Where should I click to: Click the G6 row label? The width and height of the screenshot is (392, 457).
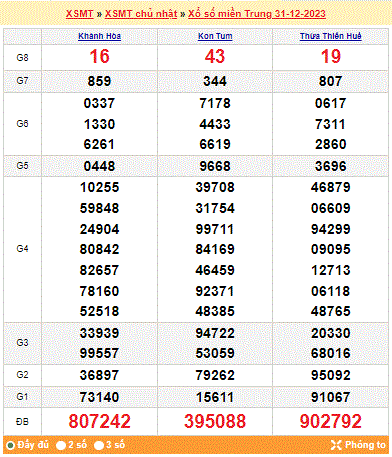pos(22,124)
